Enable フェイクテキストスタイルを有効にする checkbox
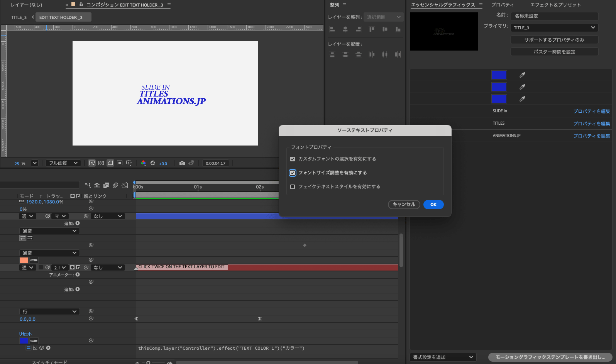 293,187
